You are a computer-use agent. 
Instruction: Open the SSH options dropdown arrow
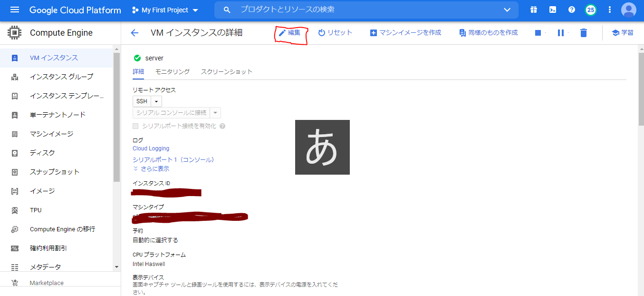click(x=157, y=101)
